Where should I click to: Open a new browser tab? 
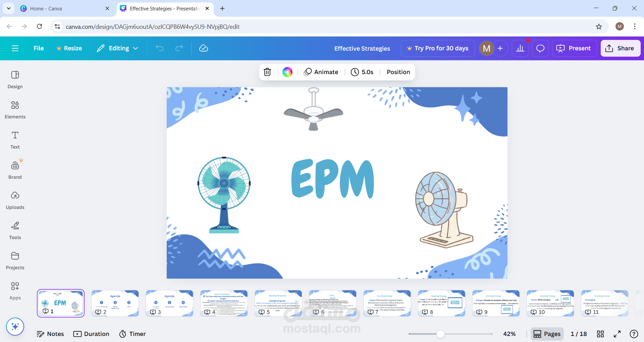[x=222, y=8]
